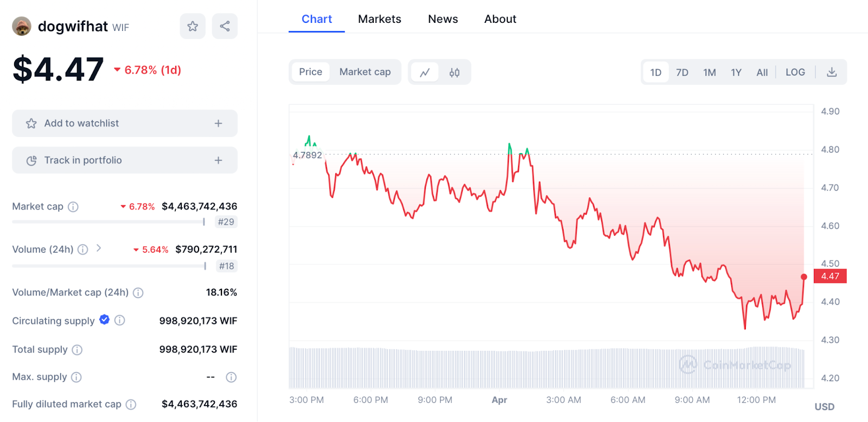
Task: Click the Apr date label on time axis
Action: [x=499, y=400]
